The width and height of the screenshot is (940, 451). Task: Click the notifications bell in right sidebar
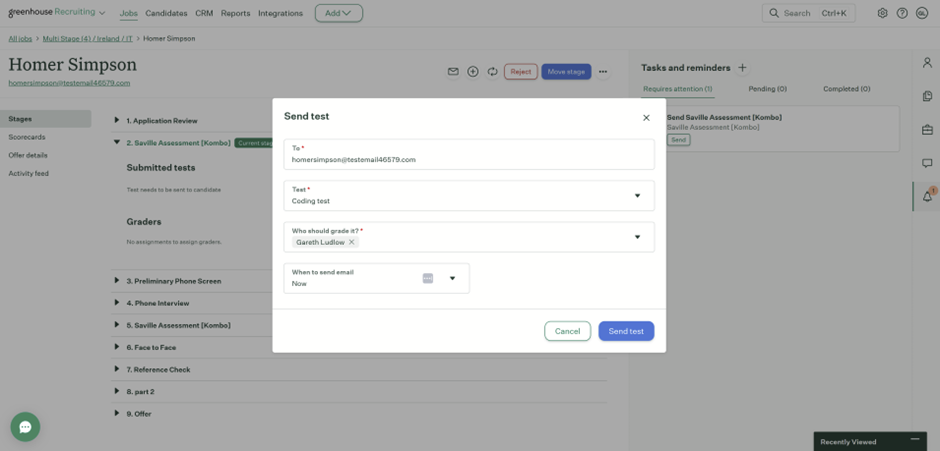(x=927, y=196)
